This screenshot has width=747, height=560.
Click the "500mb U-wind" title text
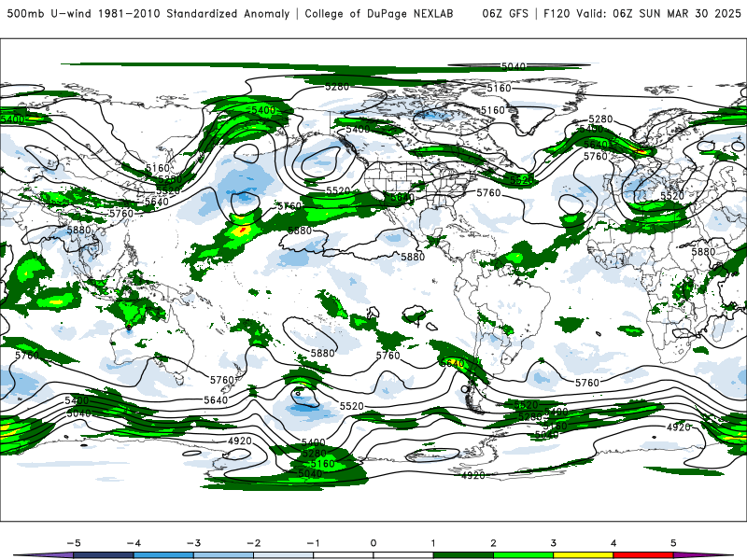(x=49, y=13)
